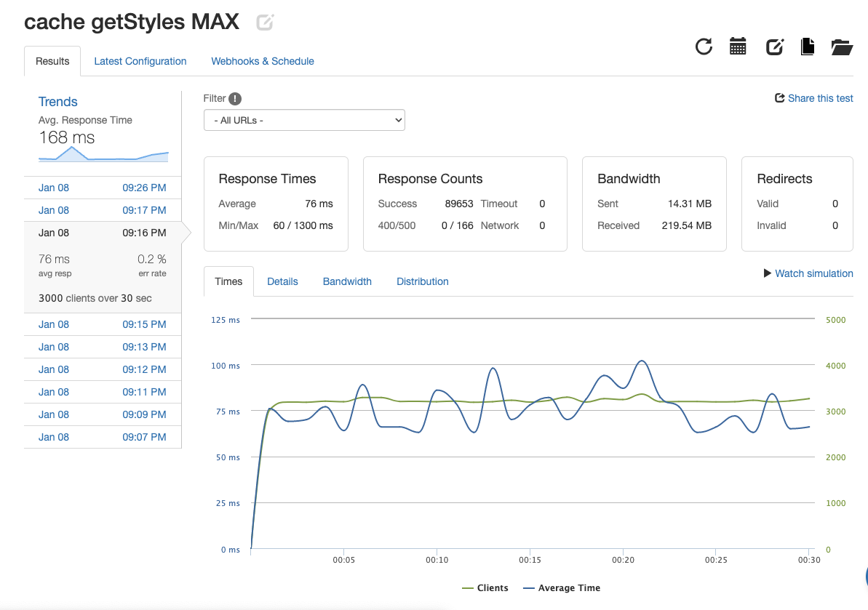The width and height of the screenshot is (868, 610).
Task: Re-run the test with refresh icon
Action: pos(704,47)
